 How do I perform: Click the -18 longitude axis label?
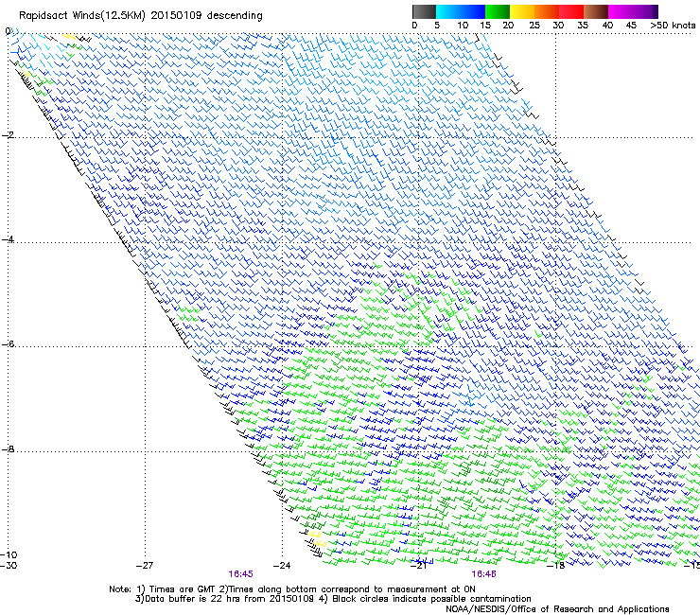555,566
